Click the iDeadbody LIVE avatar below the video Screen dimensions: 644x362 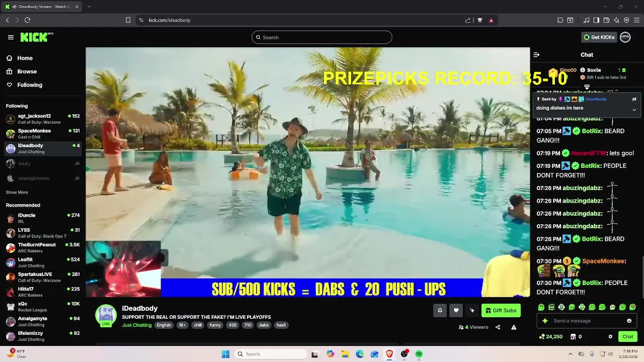click(x=106, y=316)
